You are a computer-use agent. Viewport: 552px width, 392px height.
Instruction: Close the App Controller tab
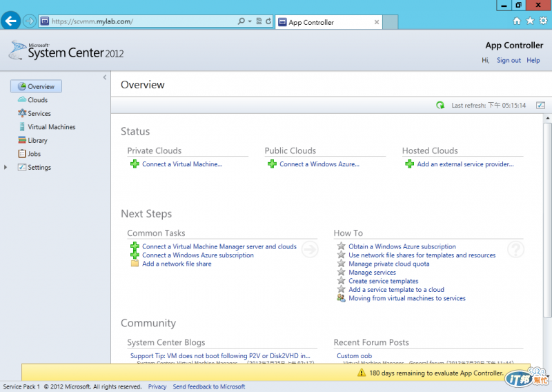(376, 22)
